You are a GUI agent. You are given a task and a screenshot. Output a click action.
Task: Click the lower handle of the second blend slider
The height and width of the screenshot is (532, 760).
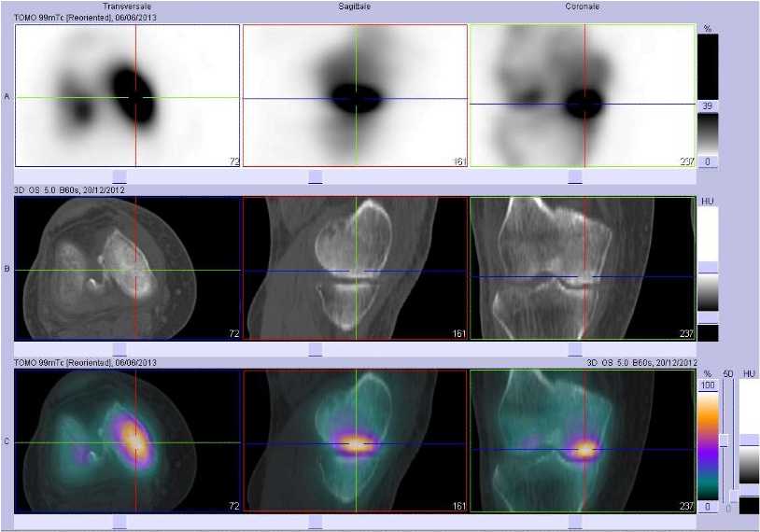[733, 497]
